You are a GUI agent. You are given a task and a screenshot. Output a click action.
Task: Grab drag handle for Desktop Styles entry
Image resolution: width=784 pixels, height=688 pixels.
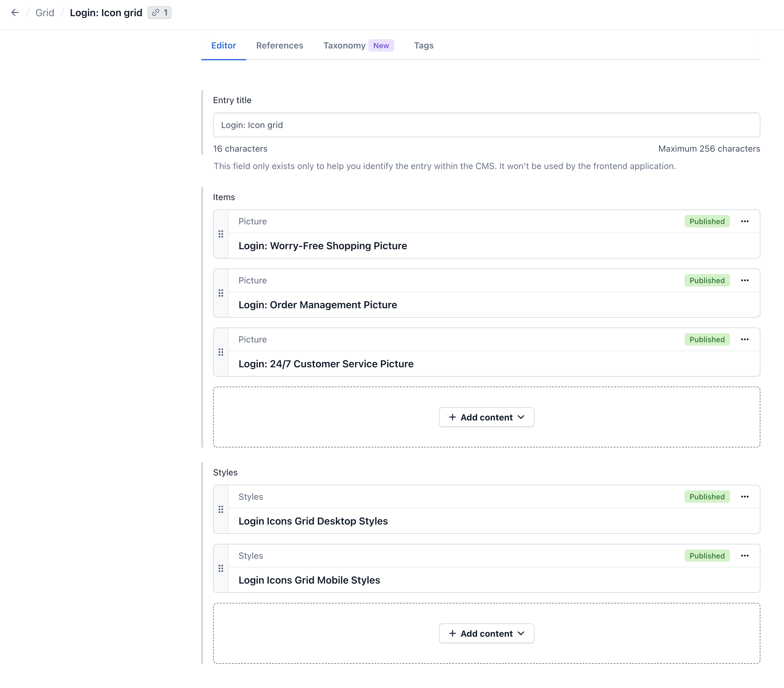pos(221,510)
